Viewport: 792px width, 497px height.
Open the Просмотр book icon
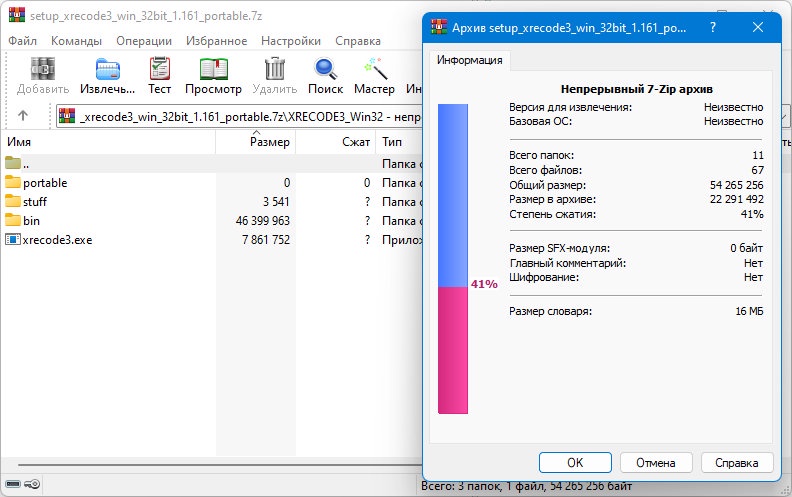pyautogui.click(x=214, y=69)
